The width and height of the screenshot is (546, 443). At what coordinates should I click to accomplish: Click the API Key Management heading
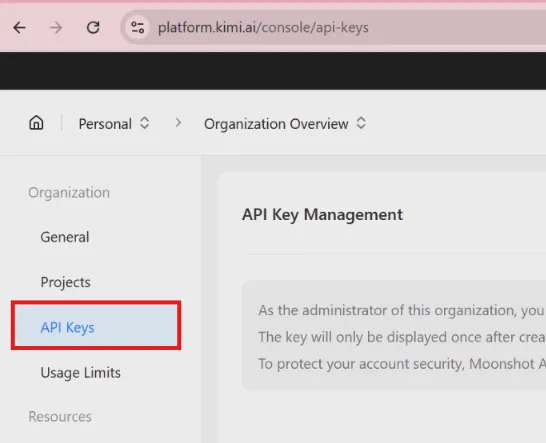(322, 215)
